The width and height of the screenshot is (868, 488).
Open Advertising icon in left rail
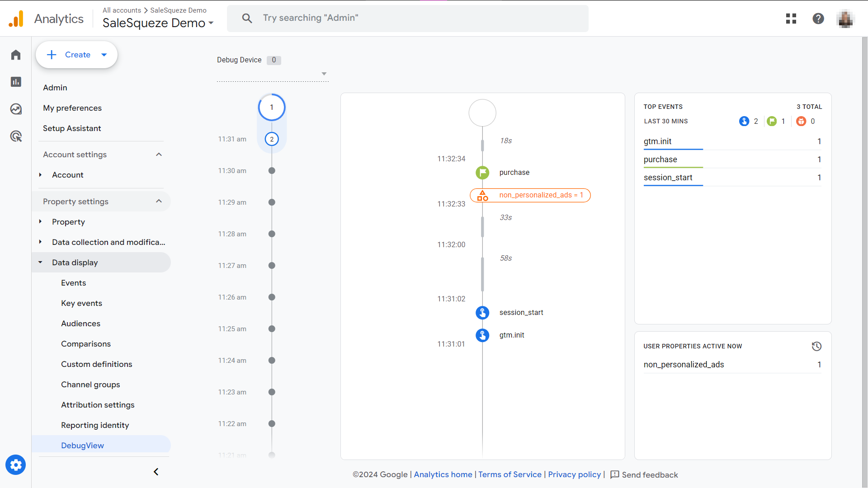[x=16, y=136]
